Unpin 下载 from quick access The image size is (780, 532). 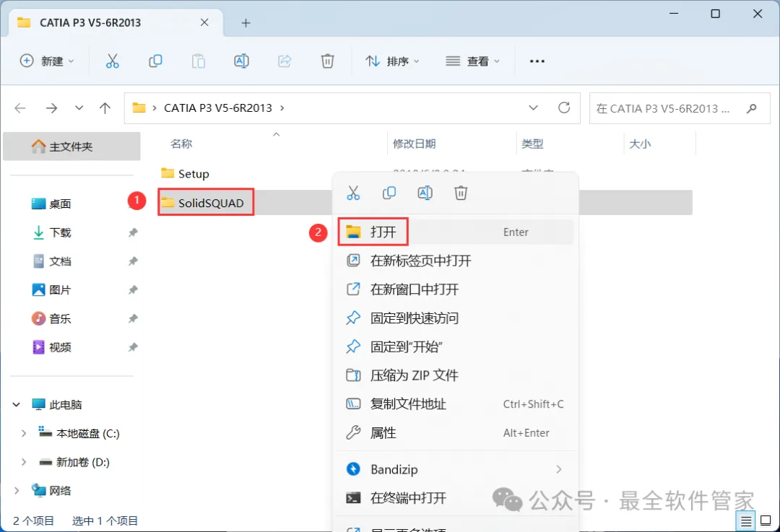pos(133,232)
